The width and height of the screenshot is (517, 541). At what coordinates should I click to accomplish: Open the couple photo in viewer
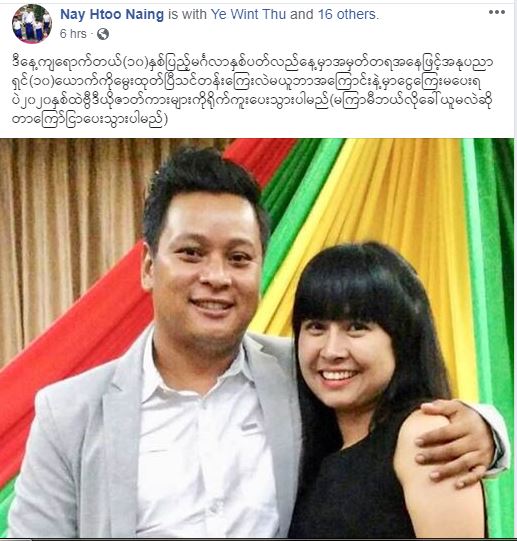point(257,338)
